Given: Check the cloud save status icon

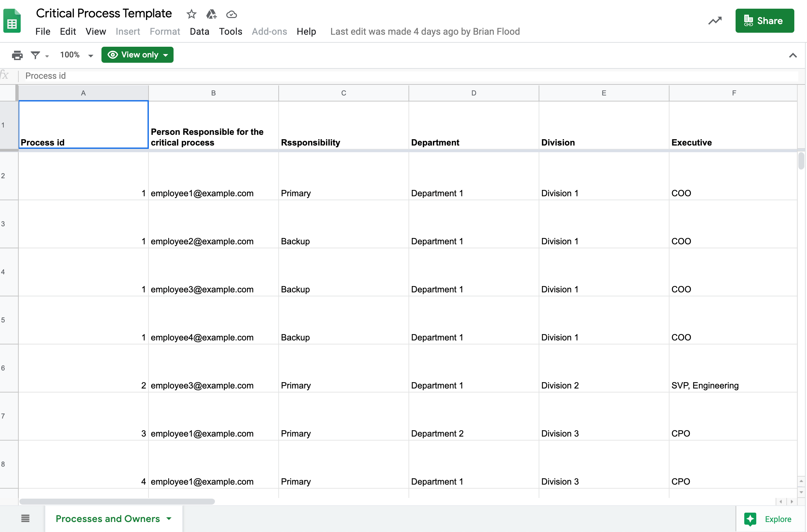Looking at the screenshot, I should point(231,14).
